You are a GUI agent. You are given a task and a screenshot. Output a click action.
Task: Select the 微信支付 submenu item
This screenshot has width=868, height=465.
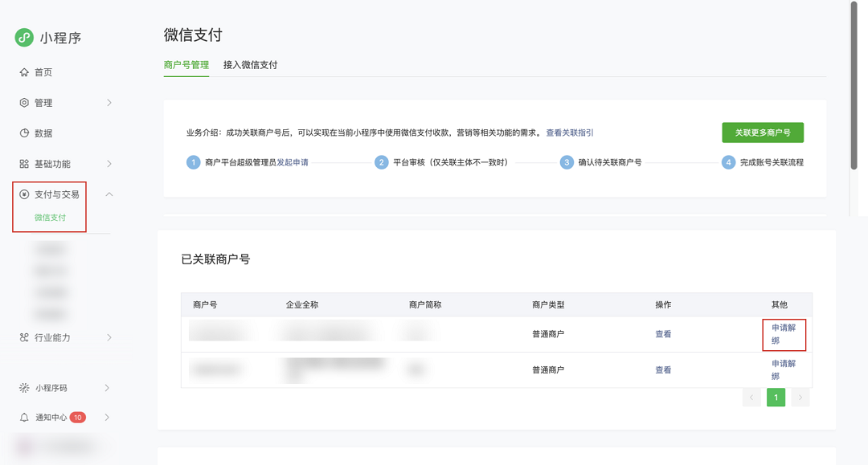click(50, 218)
